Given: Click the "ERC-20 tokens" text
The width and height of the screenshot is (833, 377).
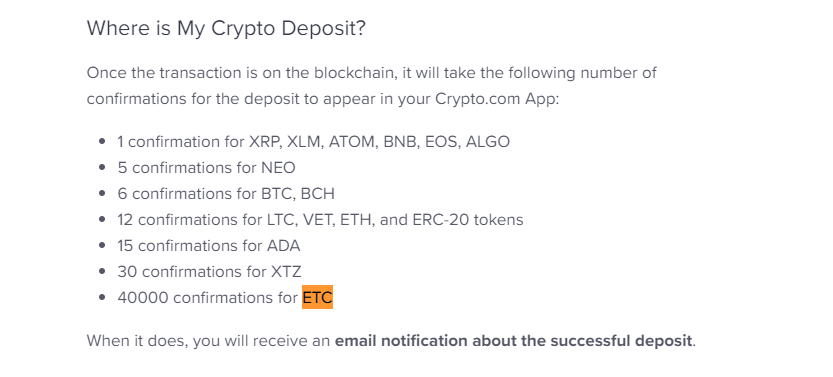Looking at the screenshot, I should point(468,219).
